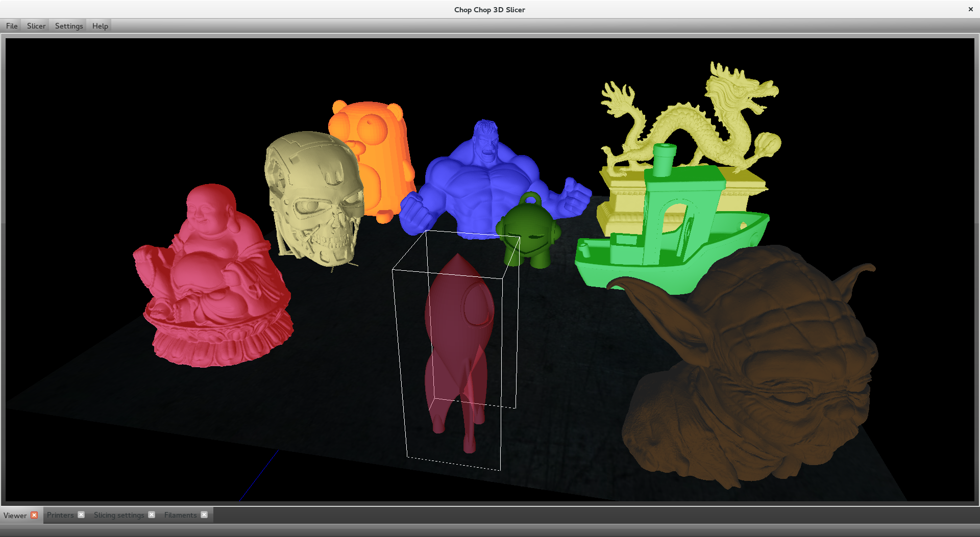Close the Slicing settings tab
Screen dimensions: 980x537
click(x=152, y=515)
